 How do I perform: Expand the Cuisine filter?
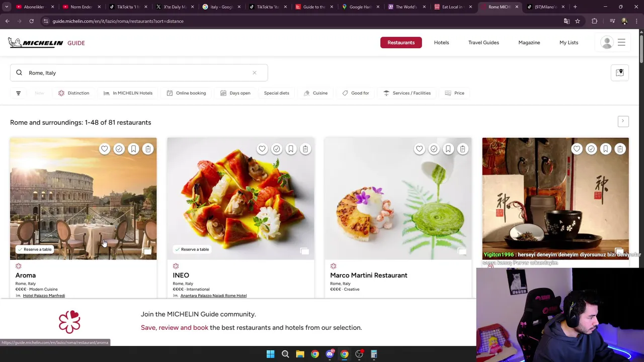click(316, 93)
